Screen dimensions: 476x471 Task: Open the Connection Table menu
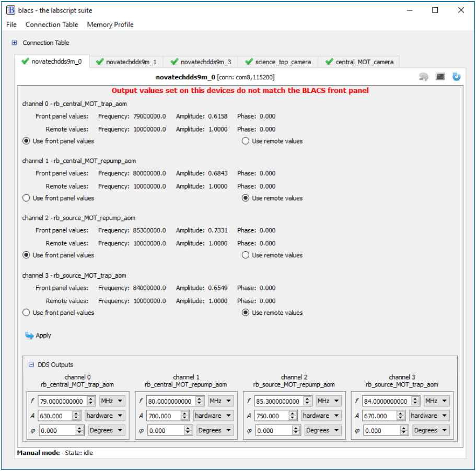click(52, 25)
